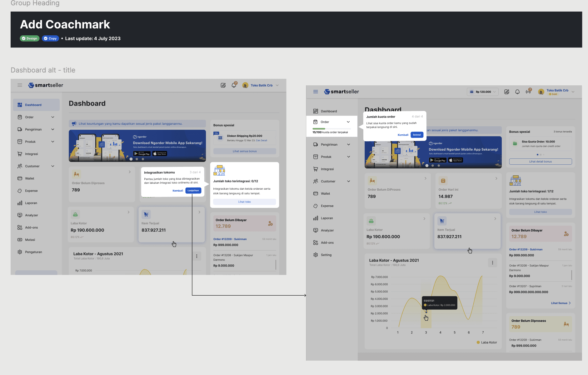588x375 pixels.
Task: Click the edit note icon in left header
Action: click(x=223, y=85)
